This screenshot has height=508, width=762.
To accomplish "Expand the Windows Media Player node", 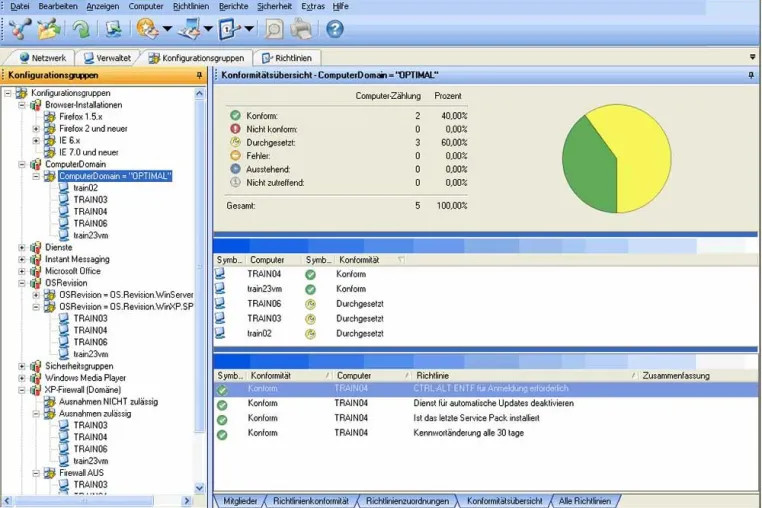I will (x=22, y=378).
